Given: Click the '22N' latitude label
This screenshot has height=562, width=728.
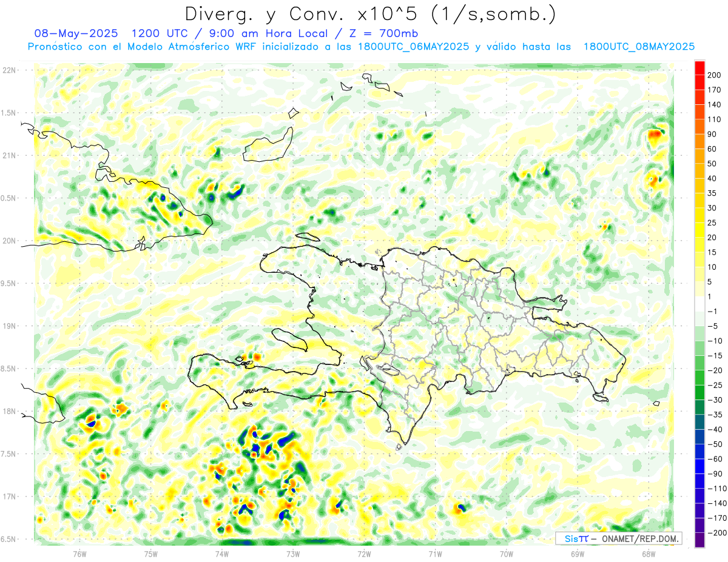Looking at the screenshot, I should [8, 70].
